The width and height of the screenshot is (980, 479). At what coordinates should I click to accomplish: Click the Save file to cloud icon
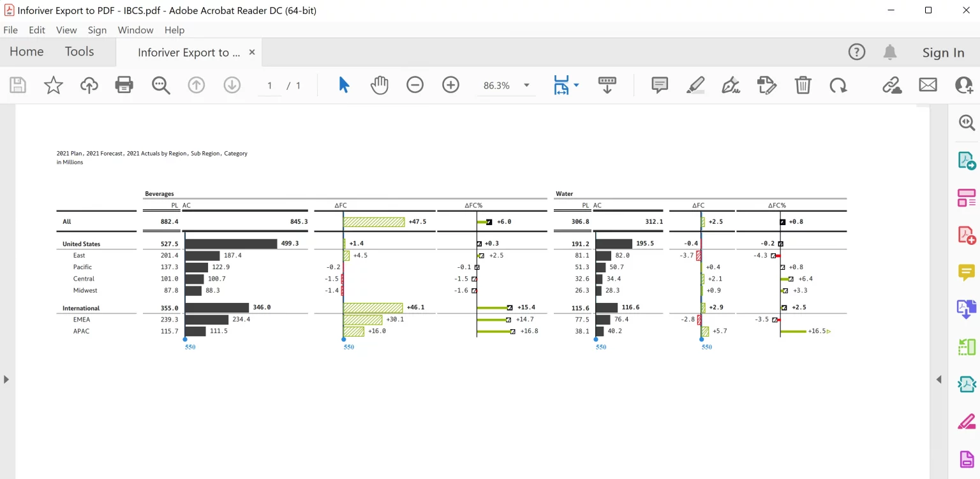[89, 85]
